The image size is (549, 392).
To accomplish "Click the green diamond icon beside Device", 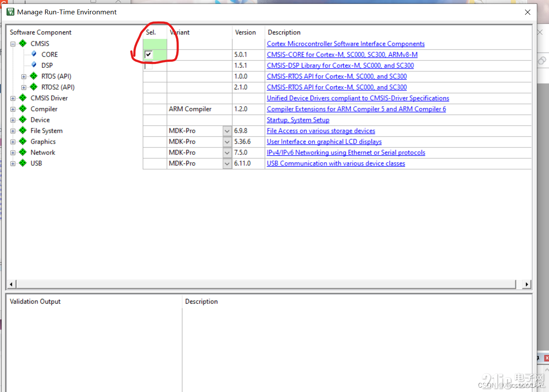I will tap(23, 120).
